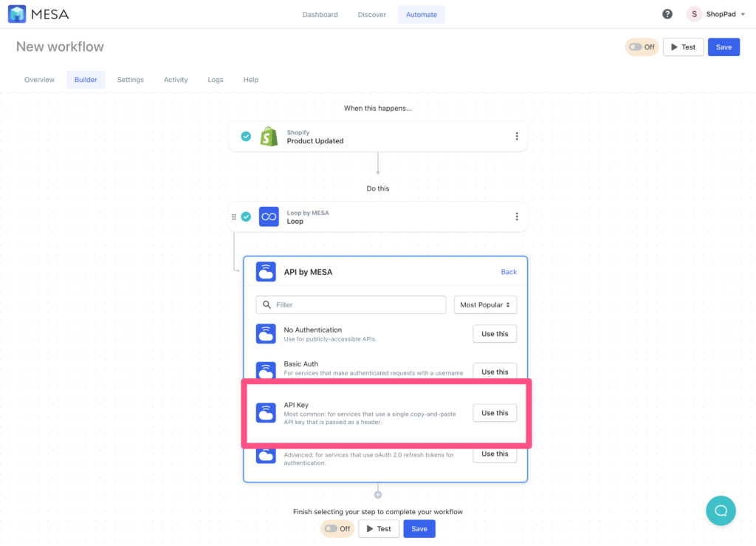
Task: Click inside the Filter search field
Action: [351, 304]
